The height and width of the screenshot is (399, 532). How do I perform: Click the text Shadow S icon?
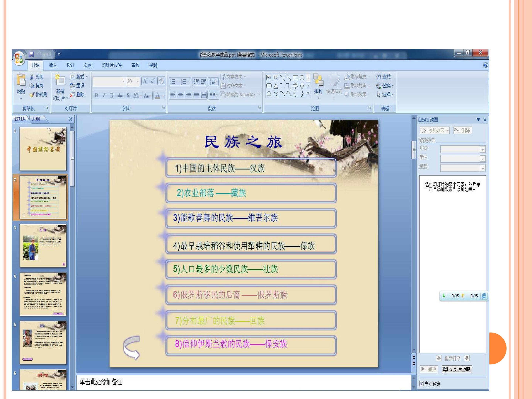point(128,96)
